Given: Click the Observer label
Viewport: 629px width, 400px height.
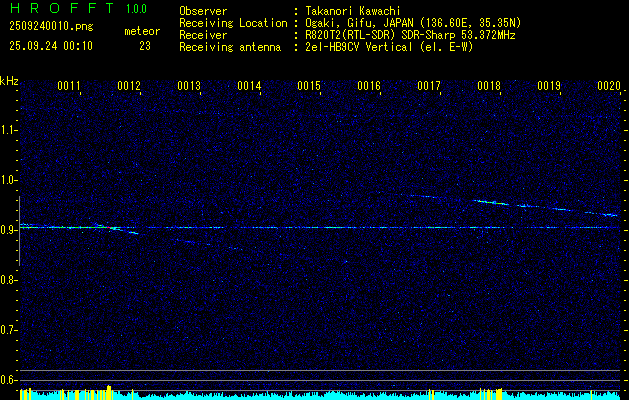Looking at the screenshot, I should point(203,11).
